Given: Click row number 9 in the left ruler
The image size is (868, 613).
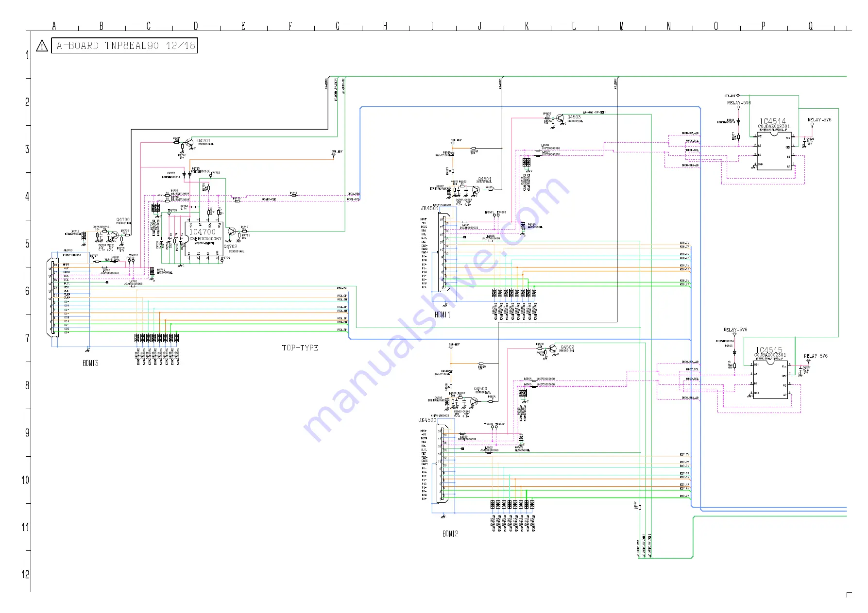Looking at the screenshot, I should [x=27, y=433].
